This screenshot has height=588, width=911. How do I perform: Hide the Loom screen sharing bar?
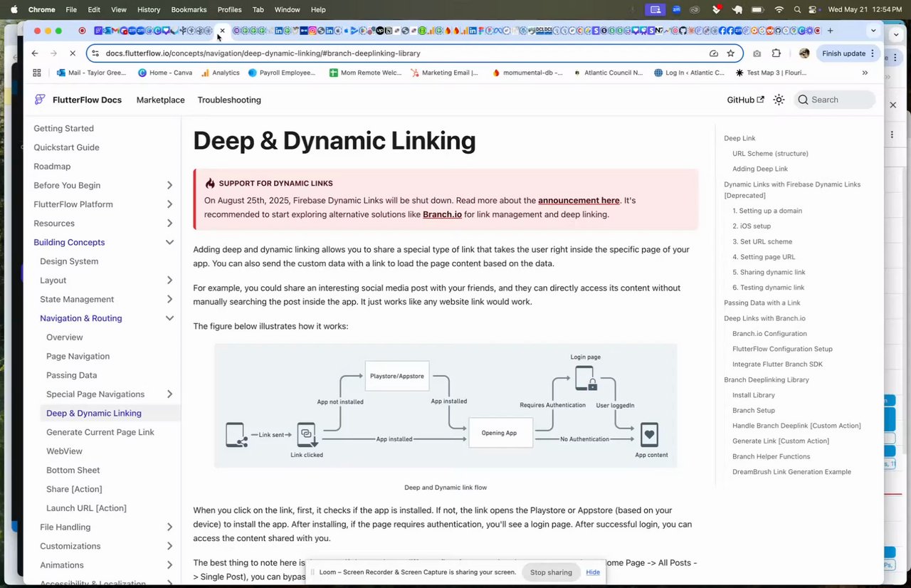pyautogui.click(x=593, y=572)
